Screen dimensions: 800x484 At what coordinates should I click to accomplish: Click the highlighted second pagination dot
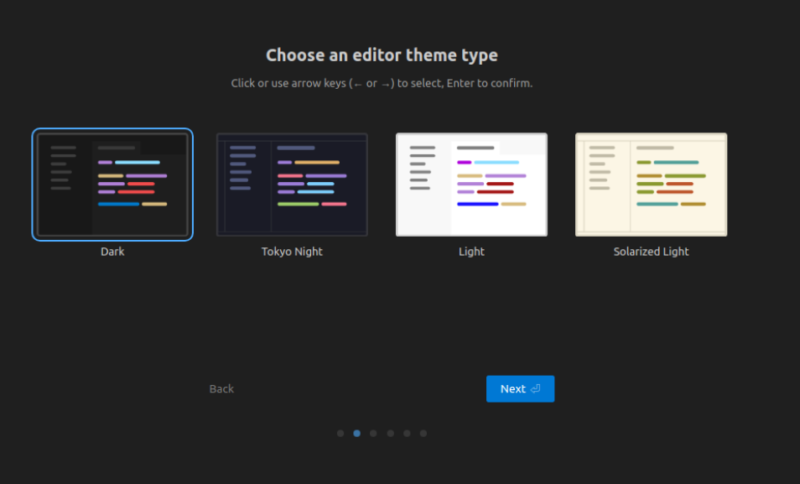pos(357,433)
